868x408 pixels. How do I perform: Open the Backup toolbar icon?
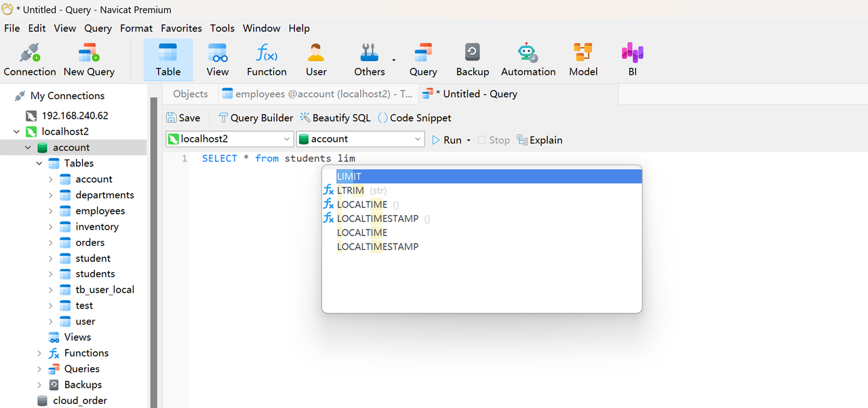[473, 60]
